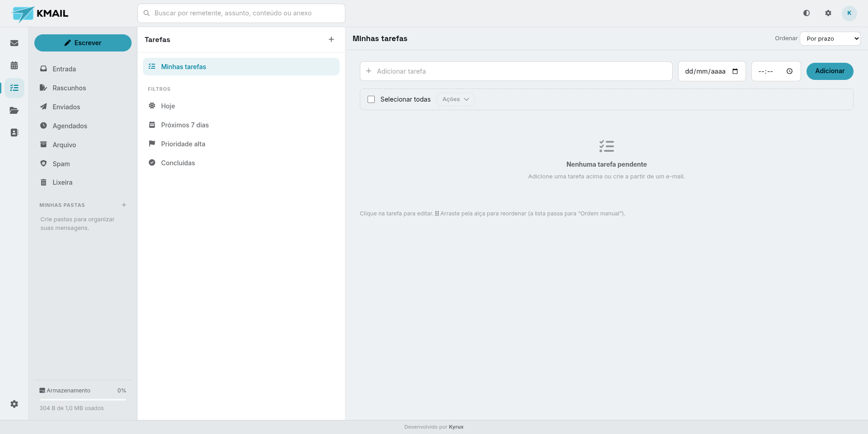
Task: Open the bottom-left settings gear icon
Action: click(x=14, y=404)
